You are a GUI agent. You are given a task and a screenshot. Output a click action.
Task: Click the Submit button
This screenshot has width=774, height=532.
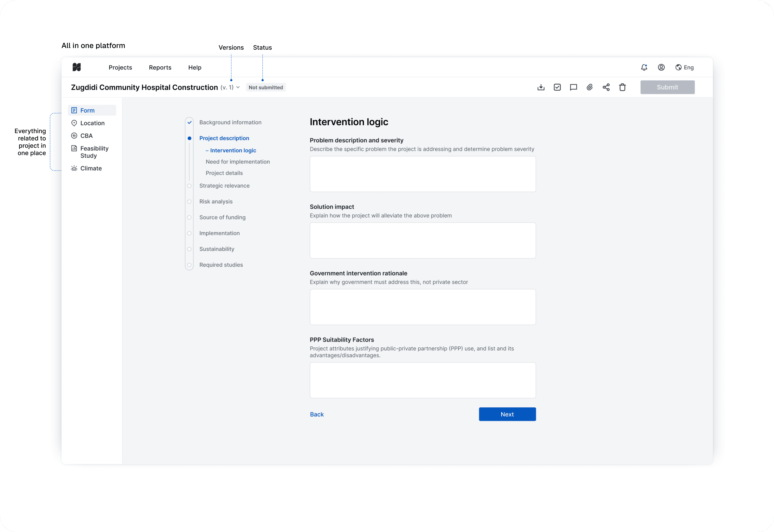pyautogui.click(x=667, y=87)
